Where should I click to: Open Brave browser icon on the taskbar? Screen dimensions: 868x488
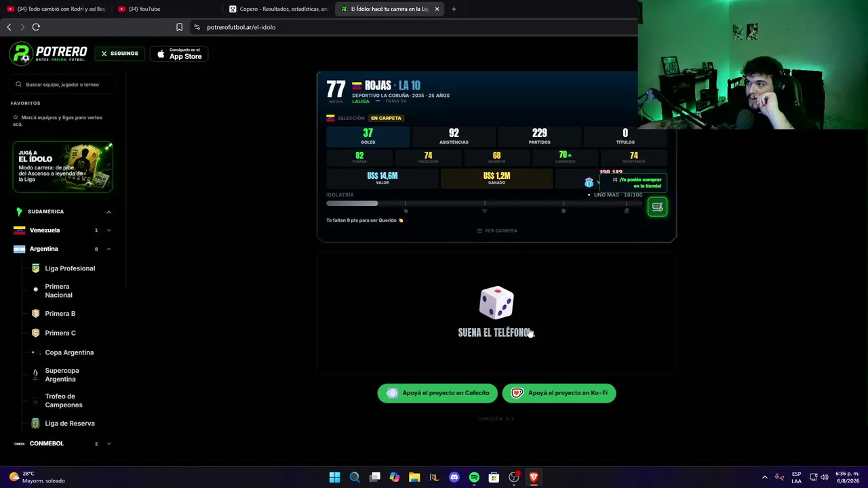[534, 477]
